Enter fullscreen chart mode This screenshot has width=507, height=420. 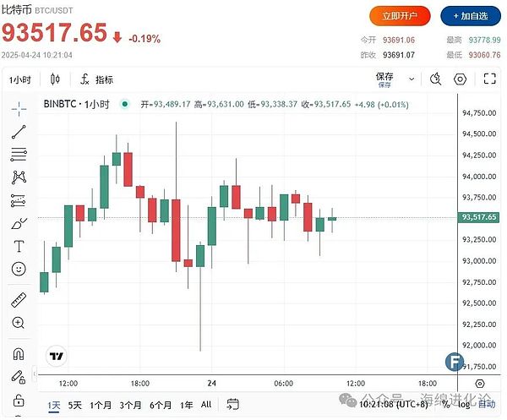(x=489, y=79)
